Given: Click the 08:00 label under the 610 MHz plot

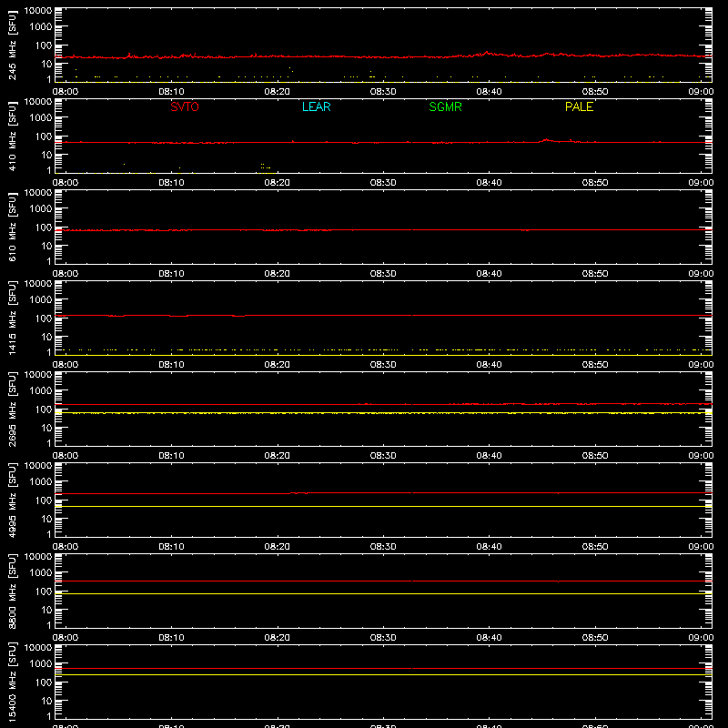Looking at the screenshot, I should point(66,274).
